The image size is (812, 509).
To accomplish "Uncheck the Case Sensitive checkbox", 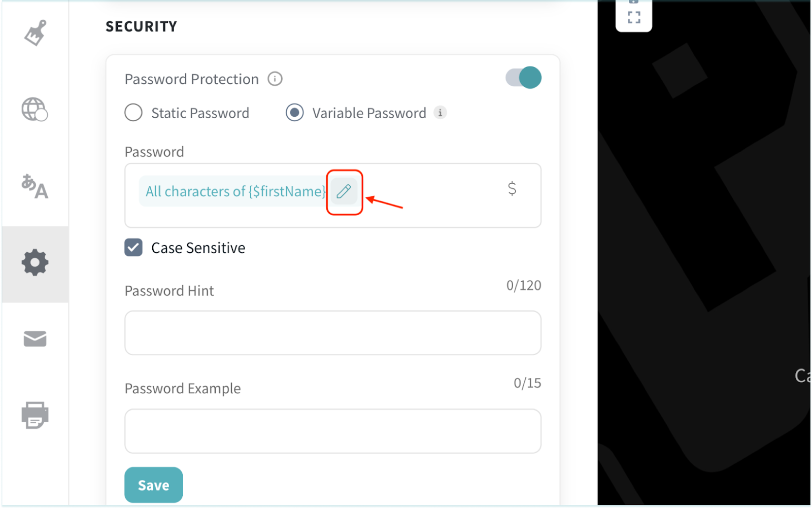I will coord(133,248).
